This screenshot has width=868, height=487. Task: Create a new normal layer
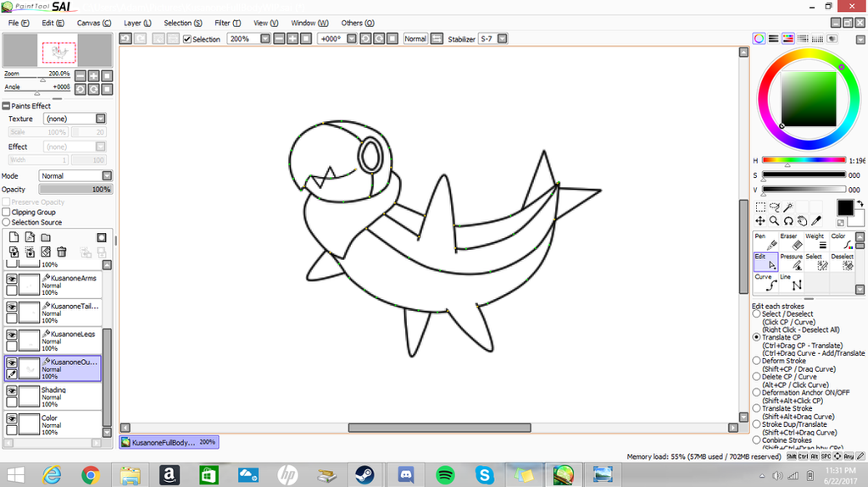14,237
